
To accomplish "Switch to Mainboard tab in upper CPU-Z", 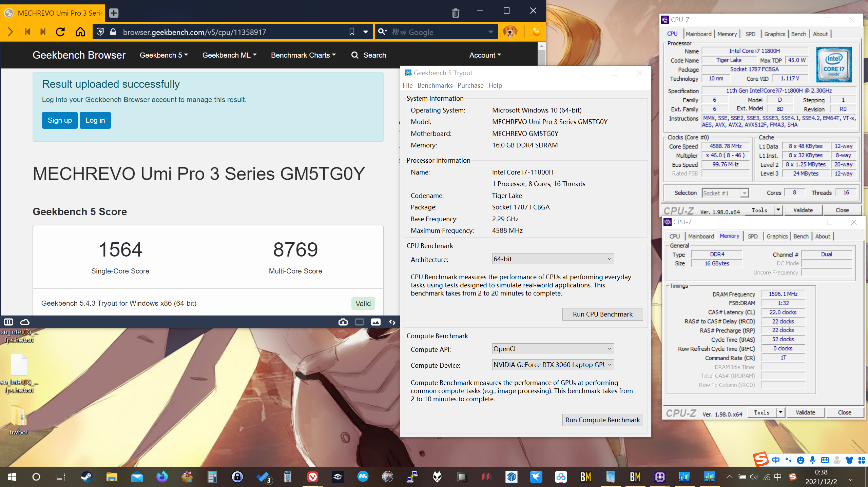I will point(698,34).
